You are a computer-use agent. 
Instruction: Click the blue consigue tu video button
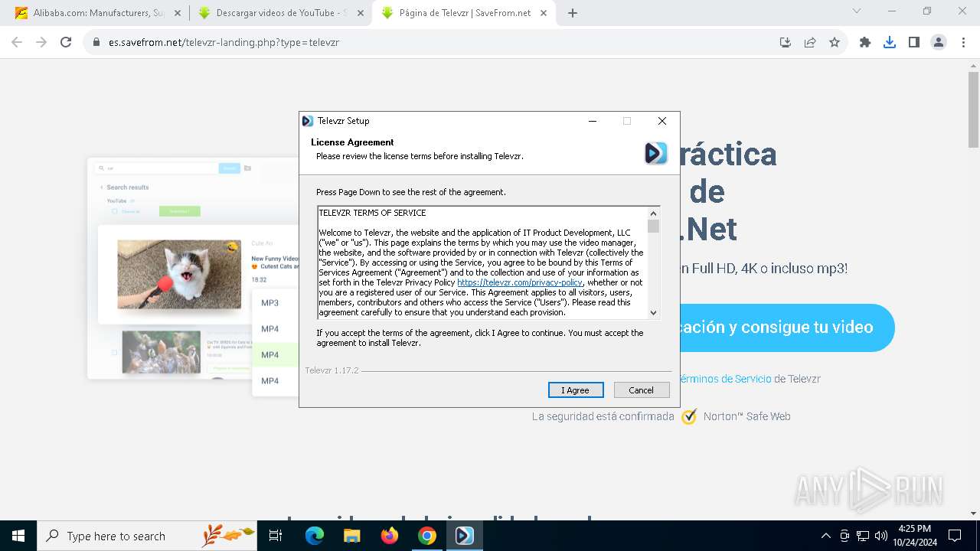[x=786, y=328]
